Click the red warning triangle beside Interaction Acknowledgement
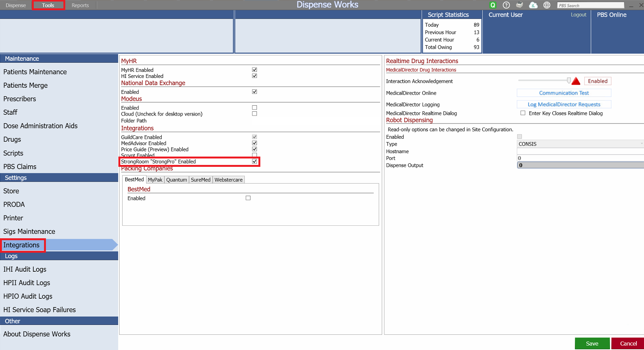This screenshot has width=644, height=350. [576, 81]
